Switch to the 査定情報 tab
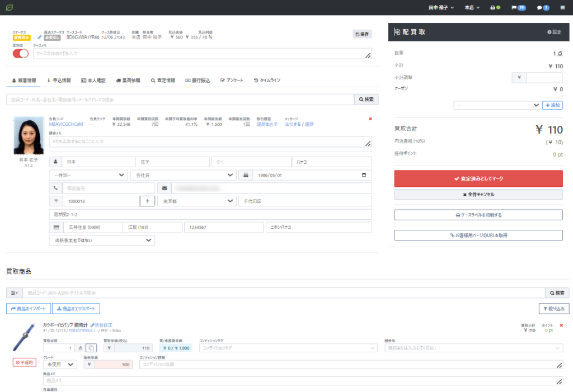Image resolution: width=573 pixels, height=392 pixels. tap(163, 81)
